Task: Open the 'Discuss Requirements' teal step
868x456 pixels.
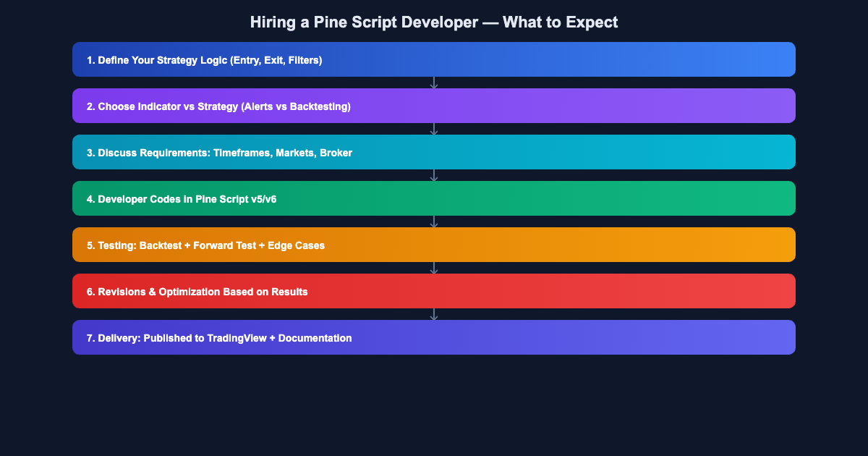Action: tap(434, 152)
